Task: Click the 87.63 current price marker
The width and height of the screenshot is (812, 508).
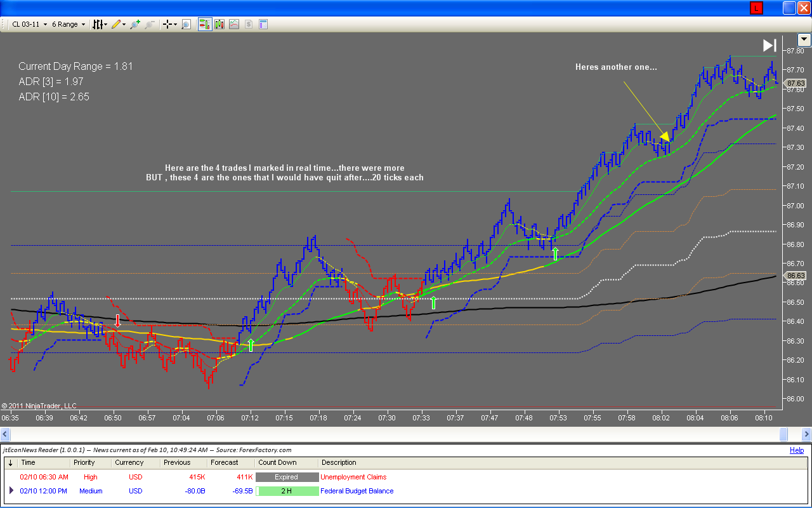Action: (795, 83)
